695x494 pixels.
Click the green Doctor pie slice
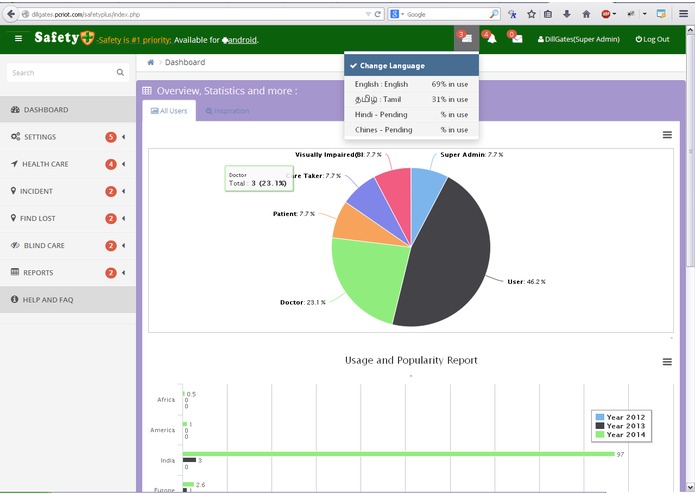click(x=370, y=277)
